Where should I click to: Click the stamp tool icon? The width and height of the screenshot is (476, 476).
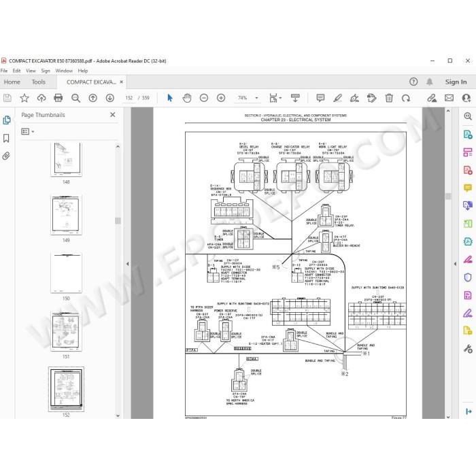(x=371, y=98)
